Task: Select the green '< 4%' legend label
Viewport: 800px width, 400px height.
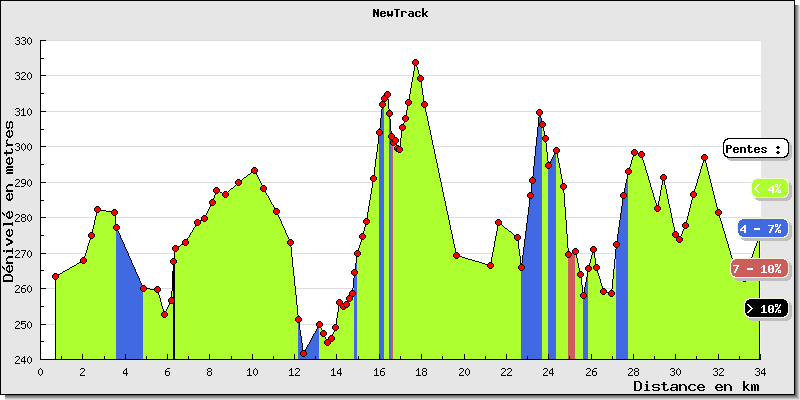Action: [x=769, y=188]
